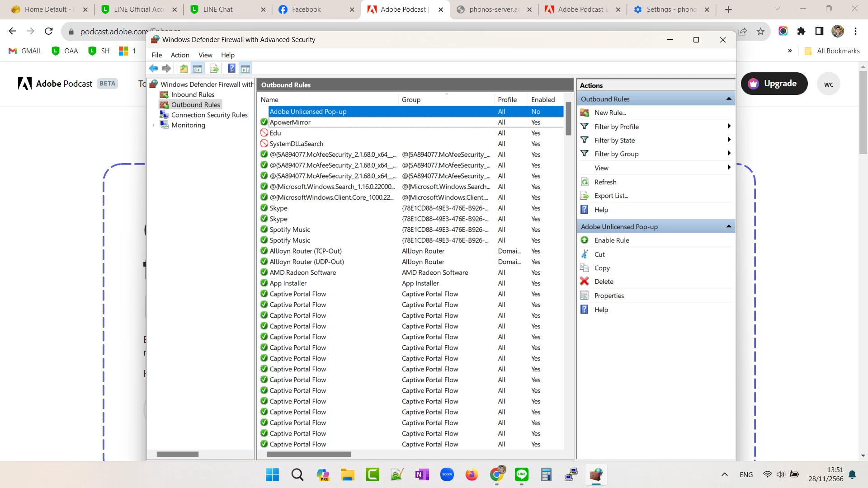Toggle Show/Hide Console Tree toolbar button

click(x=198, y=69)
